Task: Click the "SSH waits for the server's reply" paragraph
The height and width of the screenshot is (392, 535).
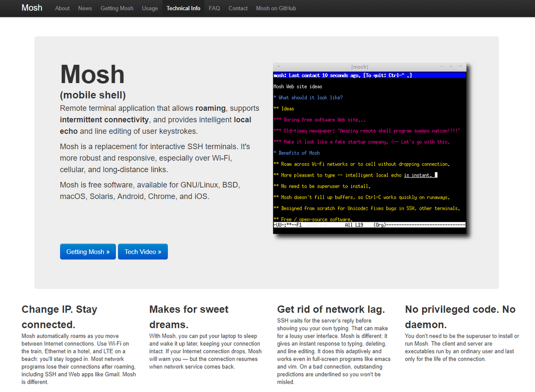Action: (x=334, y=351)
